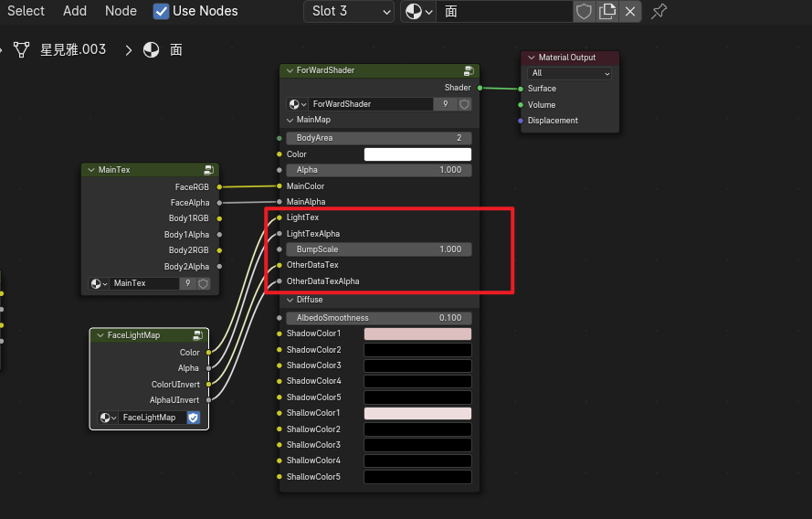Click the user count 9 on ForWardShader
Viewport: 812px width, 519px height.
coord(445,104)
